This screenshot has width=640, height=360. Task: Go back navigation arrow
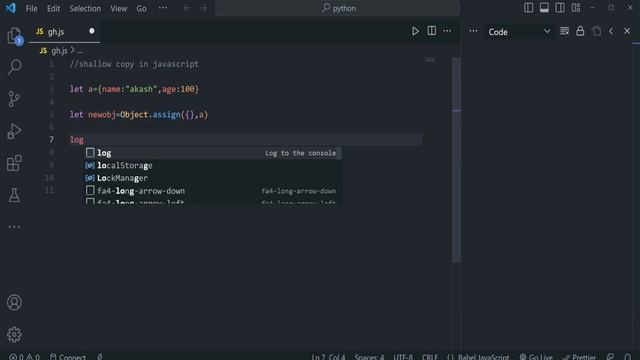pos(187,8)
